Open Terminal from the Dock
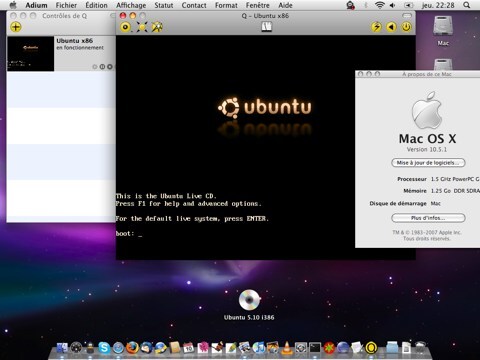The height and width of the screenshot is (360, 480). 315,348
